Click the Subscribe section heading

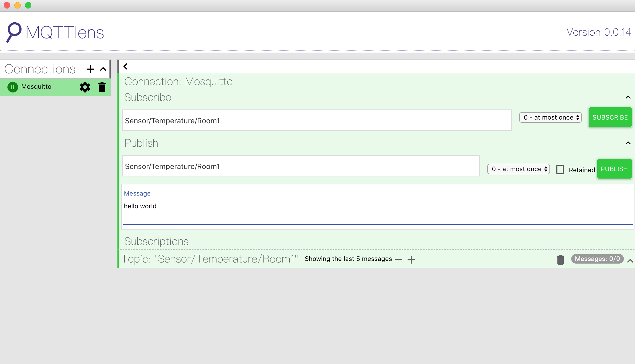coord(148,98)
